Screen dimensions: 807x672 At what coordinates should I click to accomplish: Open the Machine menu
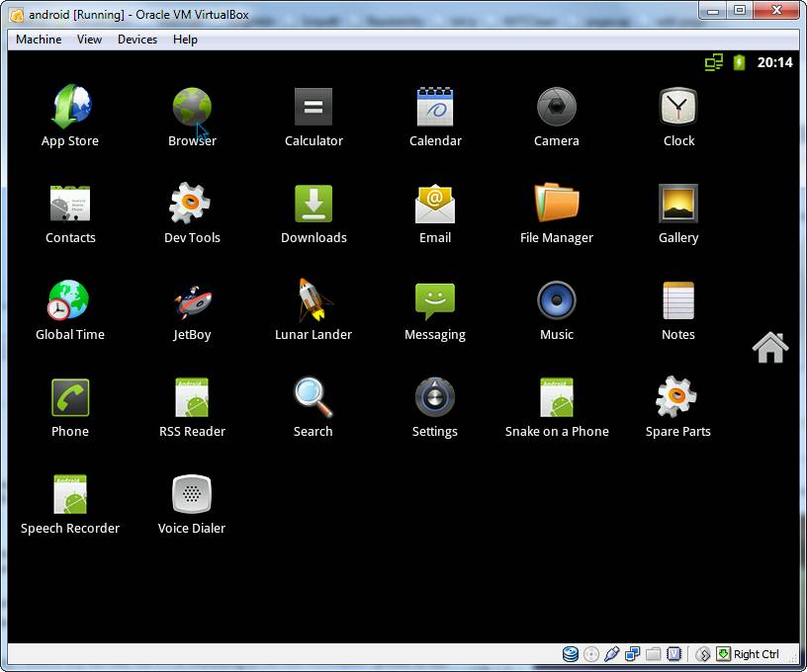tap(39, 40)
